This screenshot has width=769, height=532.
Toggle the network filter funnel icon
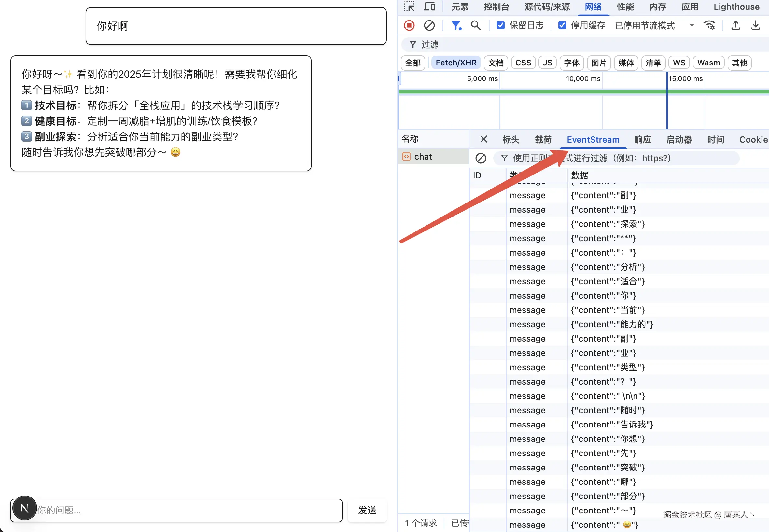pos(456,25)
